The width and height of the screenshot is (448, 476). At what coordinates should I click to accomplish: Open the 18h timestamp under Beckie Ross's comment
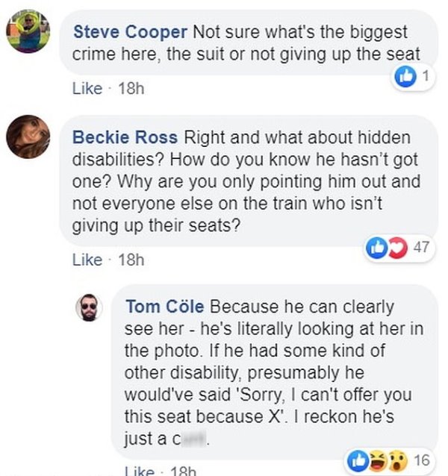[x=130, y=260]
